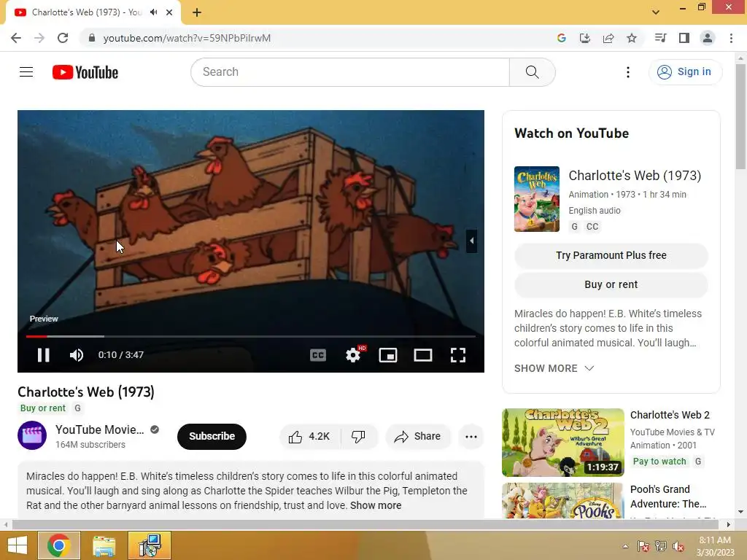This screenshot has height=560, width=747.
Task: Switch to theater mode
Action: [423, 355]
